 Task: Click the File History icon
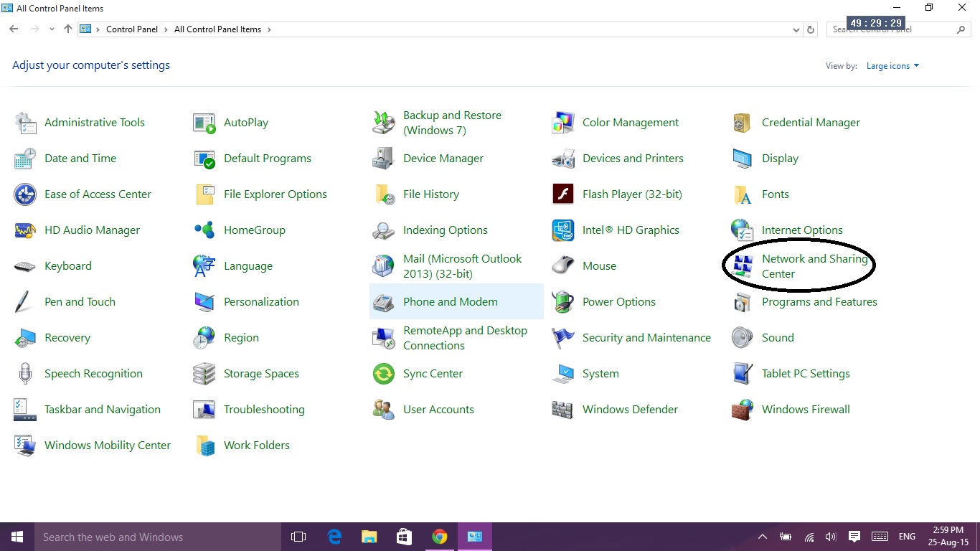384,194
